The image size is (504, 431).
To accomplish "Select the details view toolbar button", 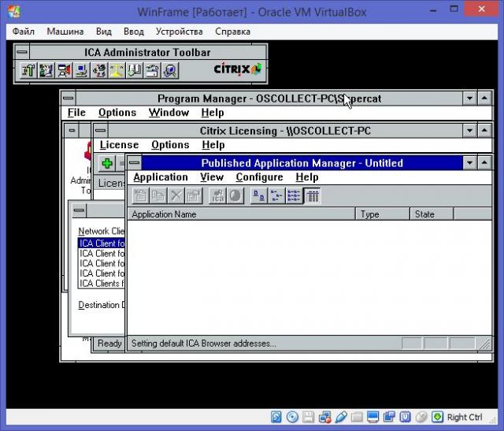I will pos(312,195).
